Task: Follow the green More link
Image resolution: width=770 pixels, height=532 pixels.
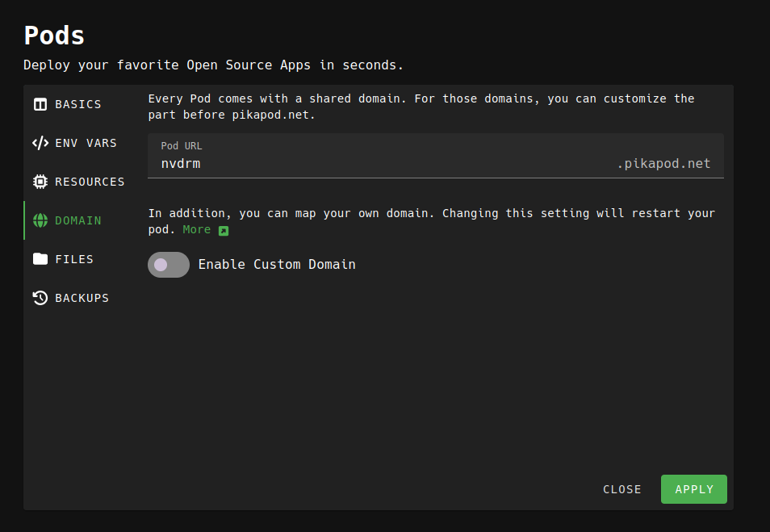Action: (196, 230)
